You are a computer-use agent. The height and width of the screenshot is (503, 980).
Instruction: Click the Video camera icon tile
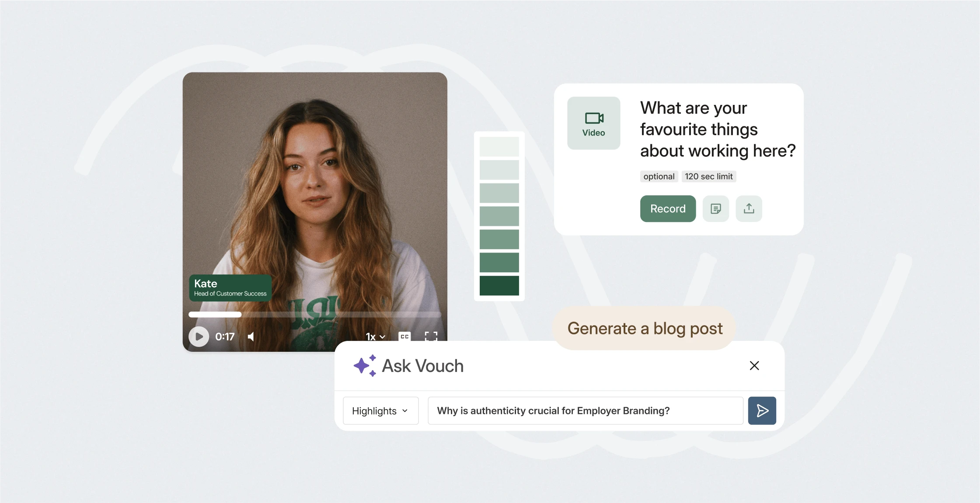pos(593,123)
